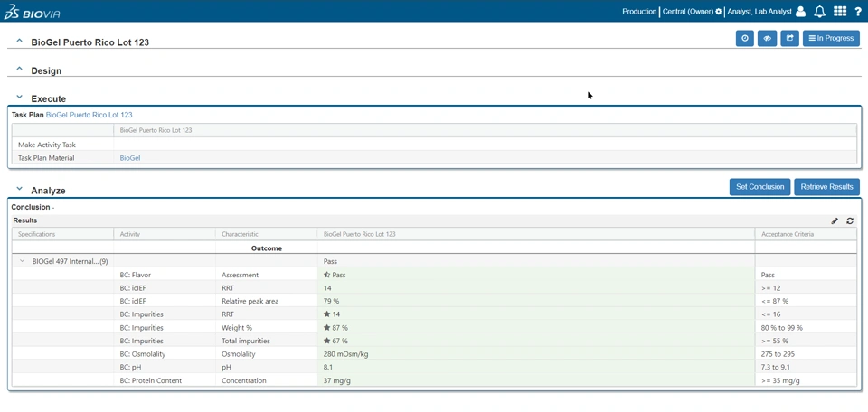This screenshot has height=412, width=868.
Task: Select the Task Plan Material row label
Action: coord(46,157)
